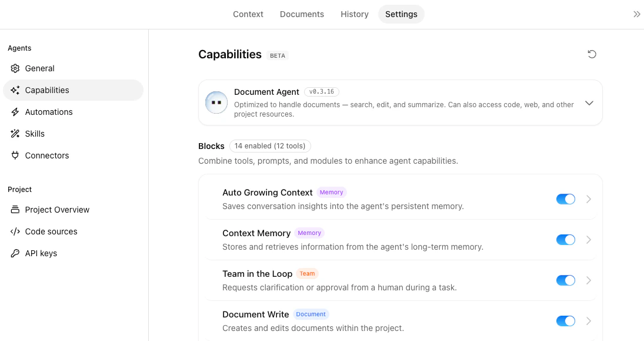Open Document Write details chevron
The height and width of the screenshot is (341, 644).
(589, 321)
